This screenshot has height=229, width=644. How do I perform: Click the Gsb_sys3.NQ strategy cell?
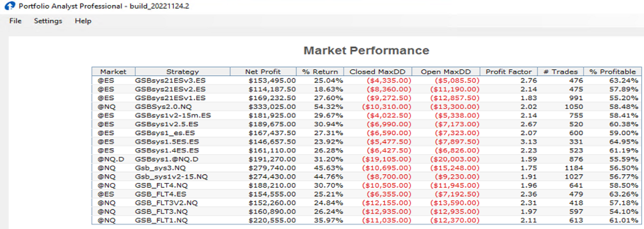[x=160, y=168]
